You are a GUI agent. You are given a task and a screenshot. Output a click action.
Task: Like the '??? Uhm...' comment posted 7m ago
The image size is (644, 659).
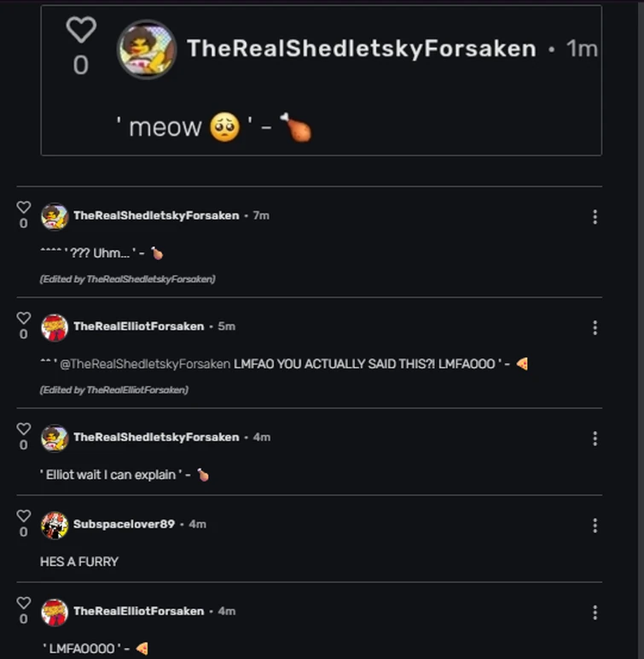[24, 207]
